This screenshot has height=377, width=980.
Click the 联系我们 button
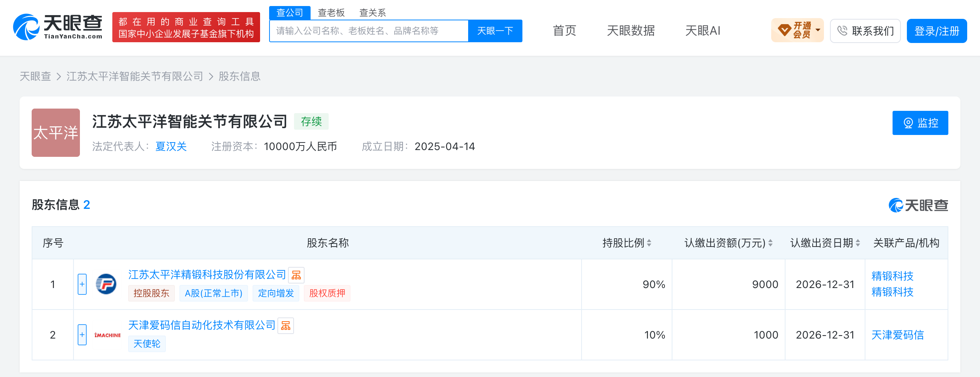click(865, 31)
